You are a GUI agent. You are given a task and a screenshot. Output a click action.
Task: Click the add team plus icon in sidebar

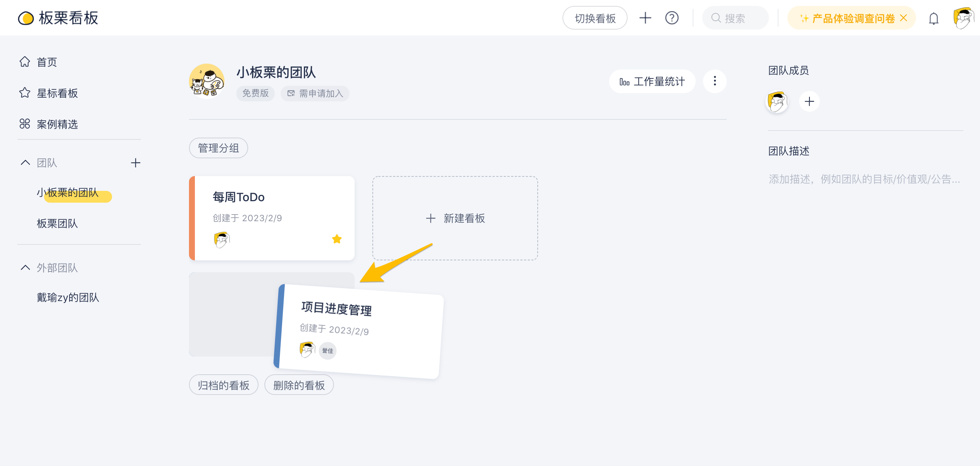coord(135,163)
